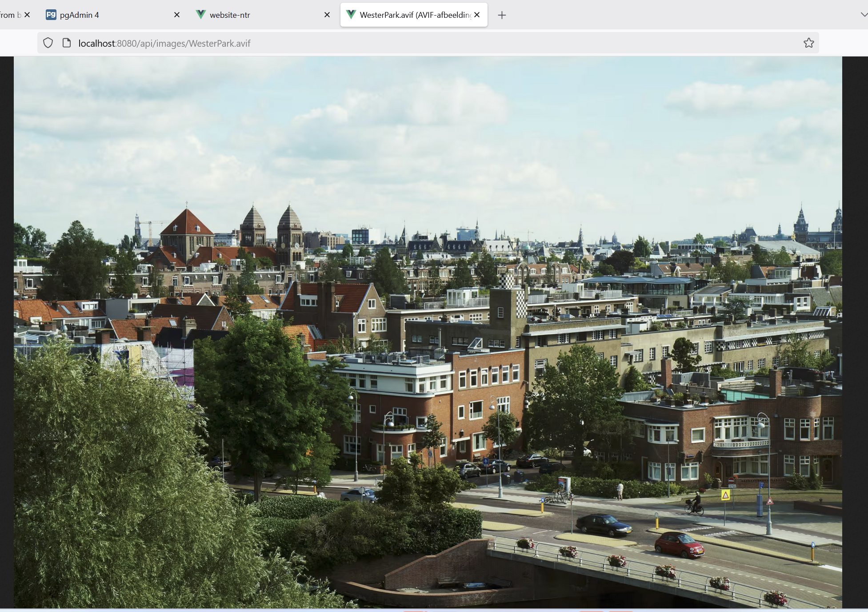Viewport: 868px width, 612px height.
Task: Click the dark margin right of image
Action: 855,332
